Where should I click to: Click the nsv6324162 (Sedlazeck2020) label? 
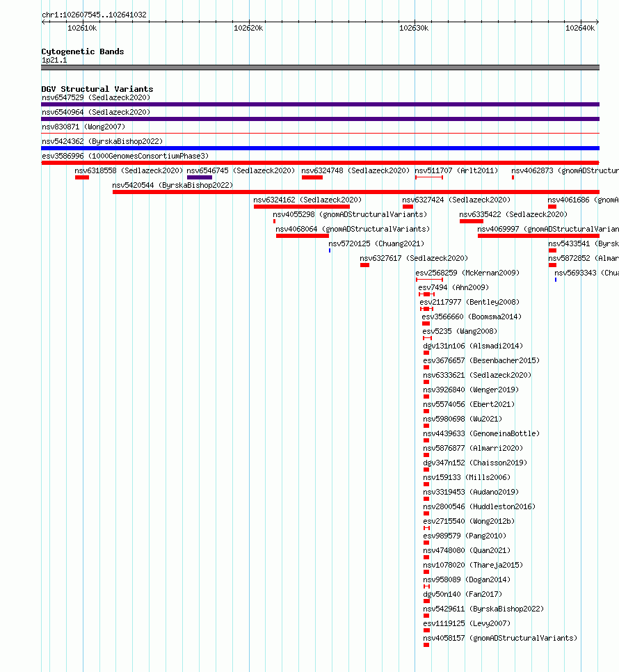pyautogui.click(x=307, y=200)
